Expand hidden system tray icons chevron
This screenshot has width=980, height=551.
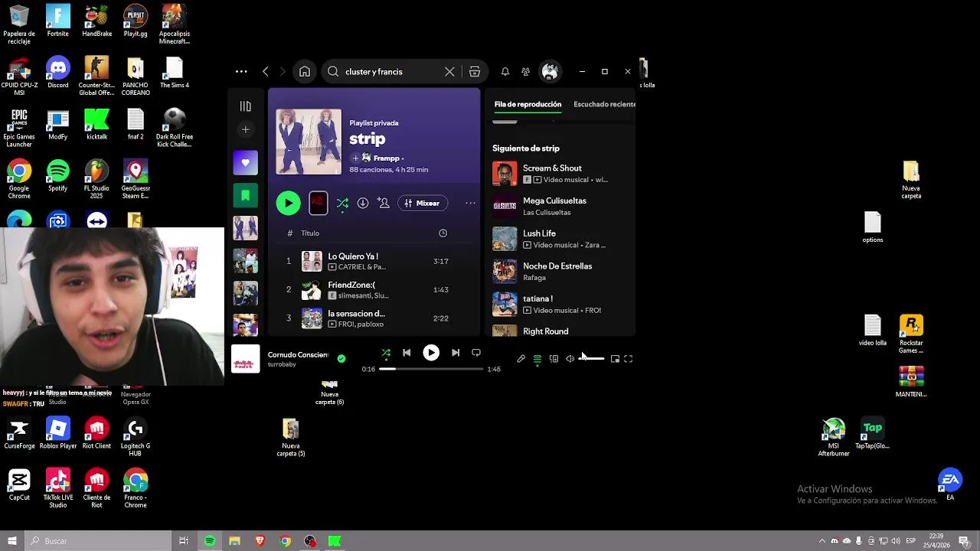(x=822, y=541)
